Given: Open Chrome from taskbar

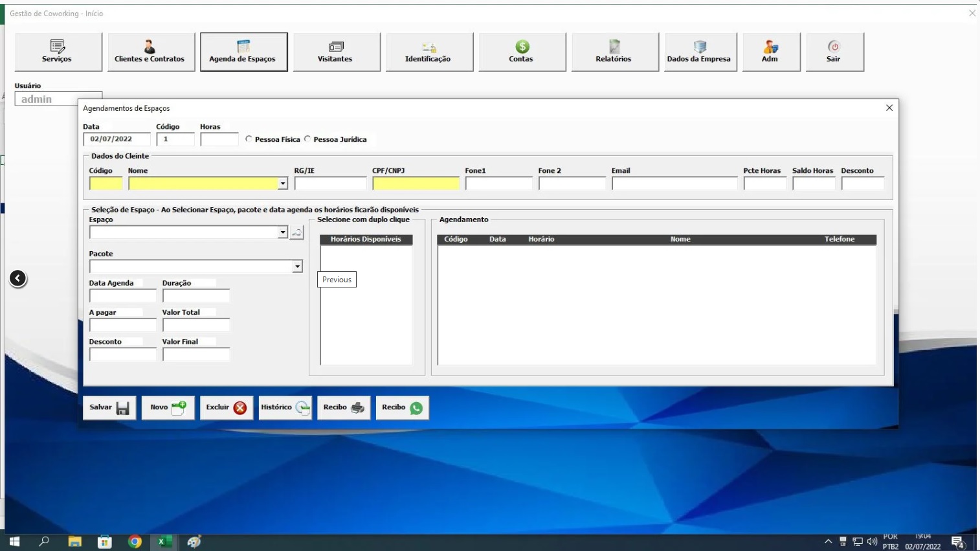Looking at the screenshot, I should pos(135,542).
